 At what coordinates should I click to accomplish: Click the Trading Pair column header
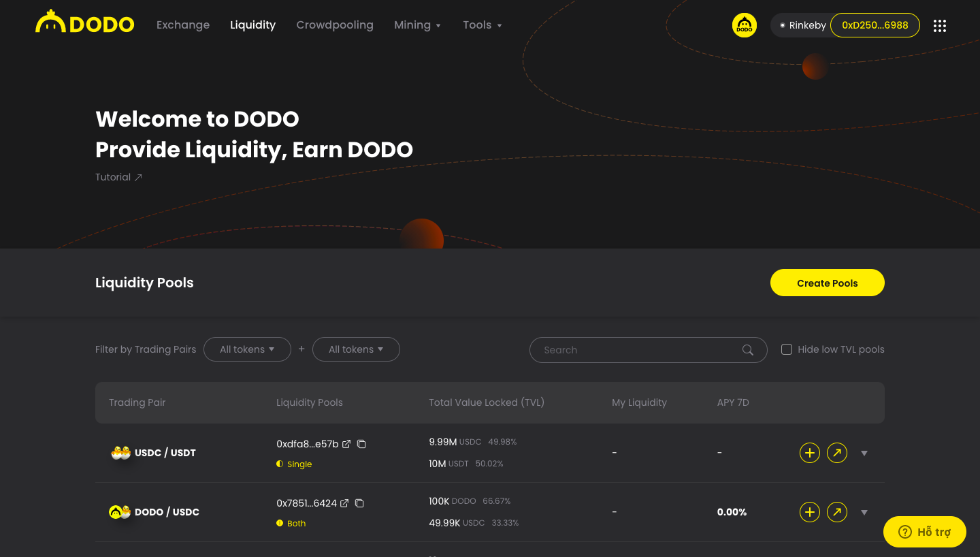(x=137, y=402)
